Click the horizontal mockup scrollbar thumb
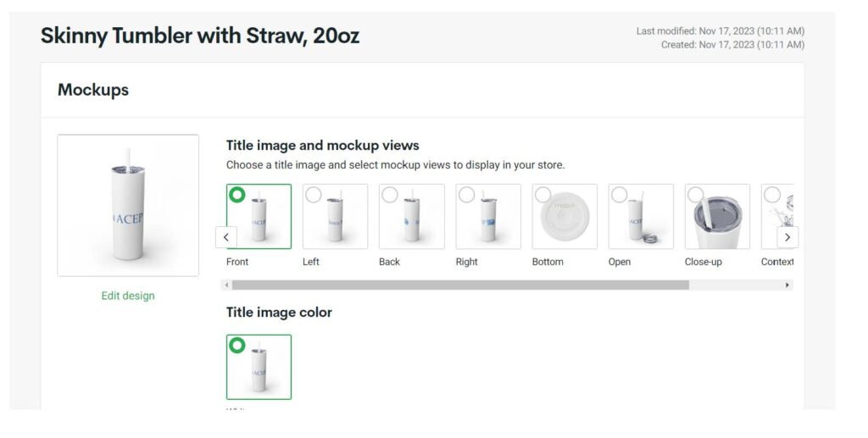The width and height of the screenshot is (868, 438). pos(460,286)
